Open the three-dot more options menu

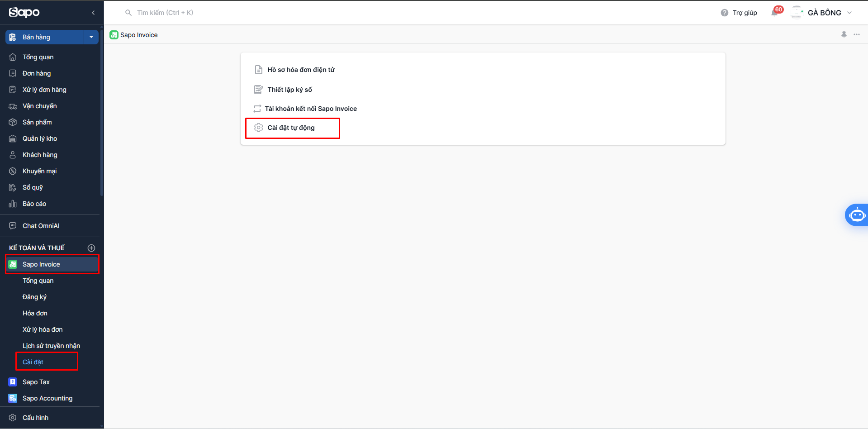coord(857,34)
